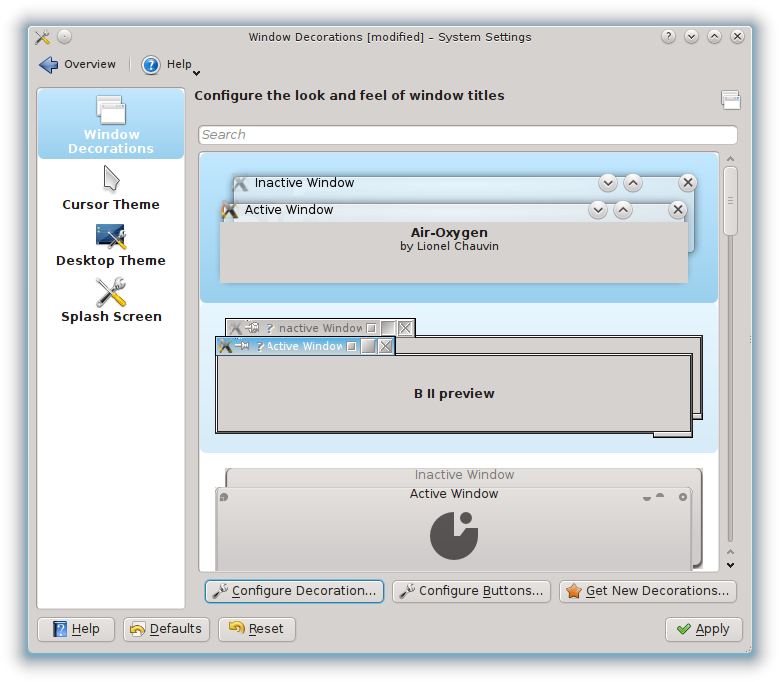Click Configure Buttons button
This screenshot has height=682, width=779.
coord(471,591)
